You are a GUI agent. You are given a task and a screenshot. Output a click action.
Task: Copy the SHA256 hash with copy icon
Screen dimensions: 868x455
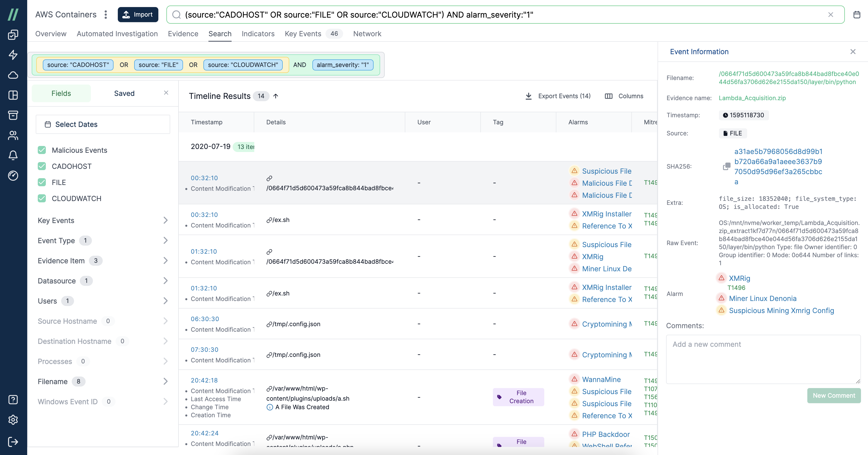pyautogui.click(x=727, y=166)
